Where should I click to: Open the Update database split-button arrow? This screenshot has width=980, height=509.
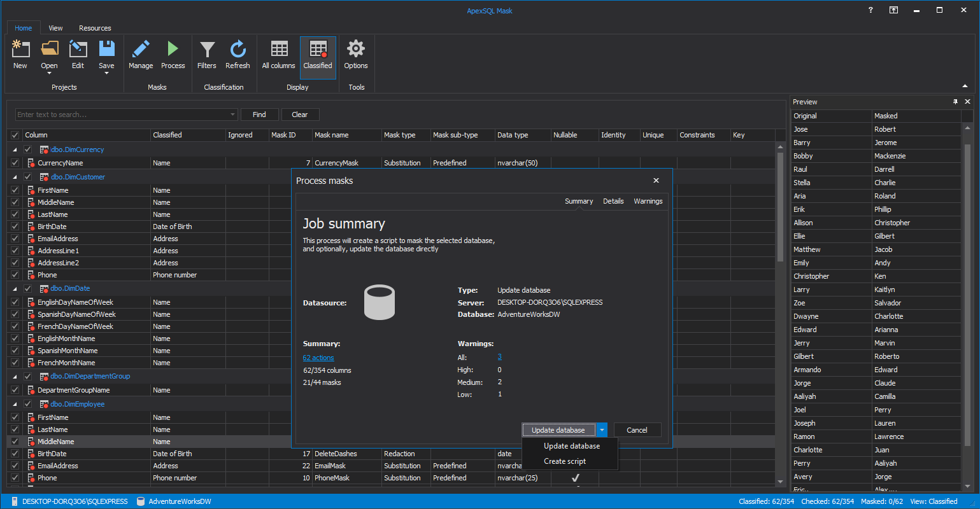coord(602,430)
